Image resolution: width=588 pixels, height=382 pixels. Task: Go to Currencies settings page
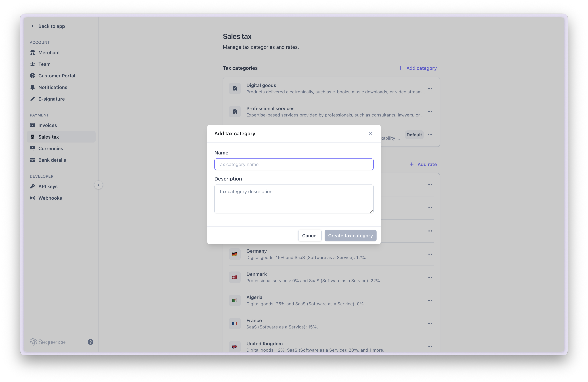[50, 148]
